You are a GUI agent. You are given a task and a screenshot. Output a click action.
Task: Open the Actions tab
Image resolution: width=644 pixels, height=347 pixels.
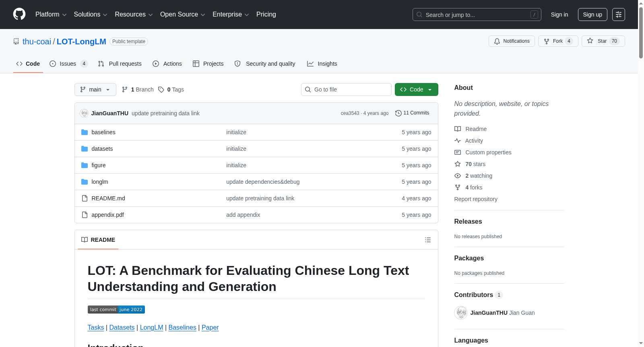coord(167,64)
